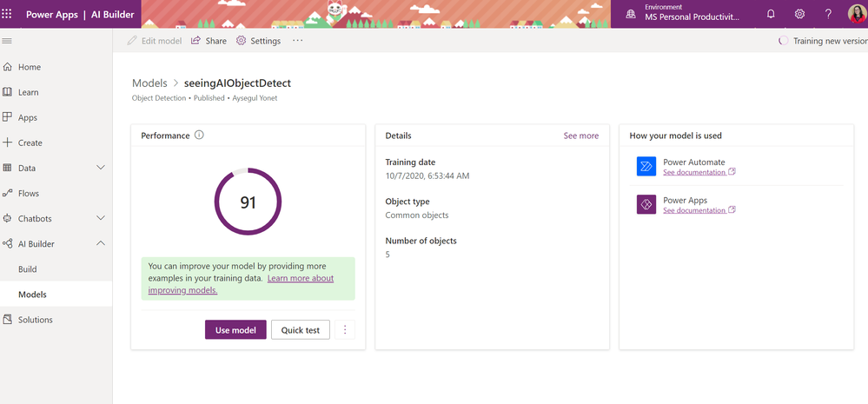The height and width of the screenshot is (404, 868).
Task: Click the Create plus icon
Action: coord(7,142)
